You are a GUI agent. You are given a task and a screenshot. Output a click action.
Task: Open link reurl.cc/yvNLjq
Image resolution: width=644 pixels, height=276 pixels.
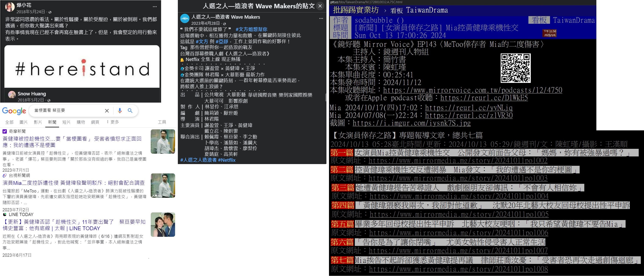pyautogui.click(x=469, y=108)
